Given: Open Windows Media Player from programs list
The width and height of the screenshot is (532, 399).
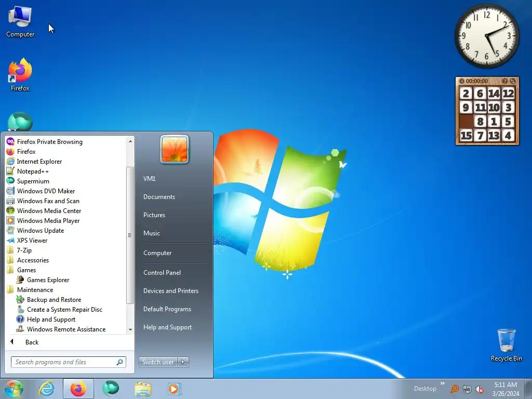Looking at the screenshot, I should coord(66,220).
